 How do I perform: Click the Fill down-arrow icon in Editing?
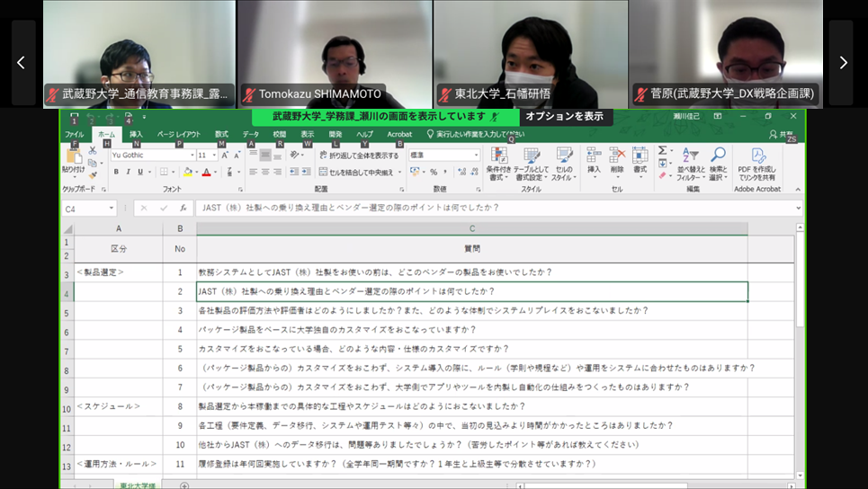click(x=662, y=164)
